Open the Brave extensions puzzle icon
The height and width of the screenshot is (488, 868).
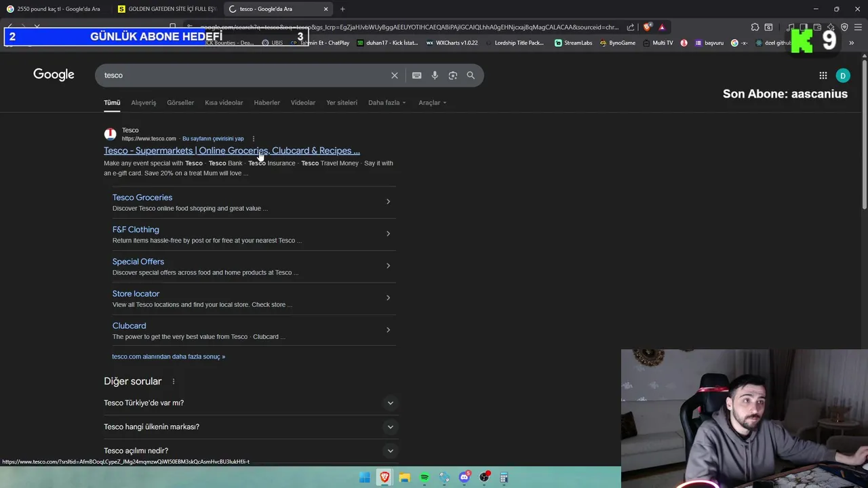click(755, 27)
